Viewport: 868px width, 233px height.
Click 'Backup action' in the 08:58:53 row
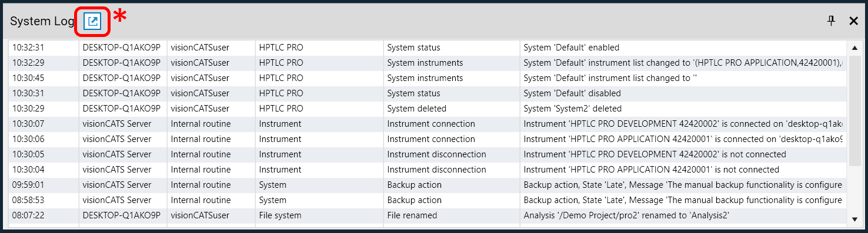(414, 200)
